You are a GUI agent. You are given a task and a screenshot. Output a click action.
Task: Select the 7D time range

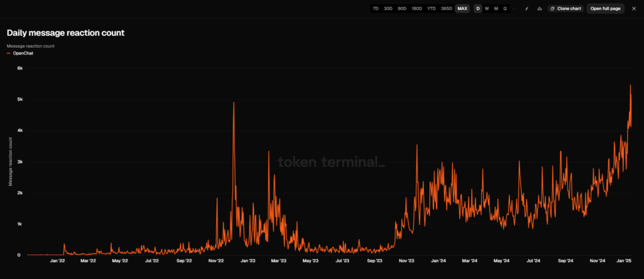375,9
